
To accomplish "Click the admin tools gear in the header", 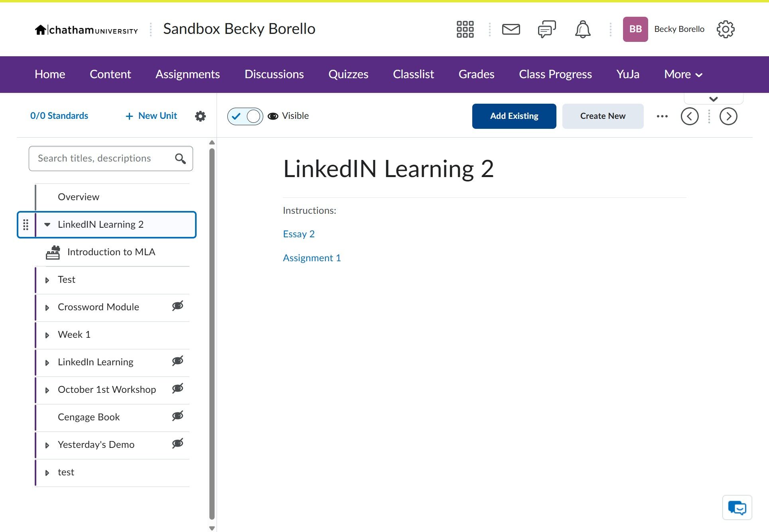I will point(725,29).
